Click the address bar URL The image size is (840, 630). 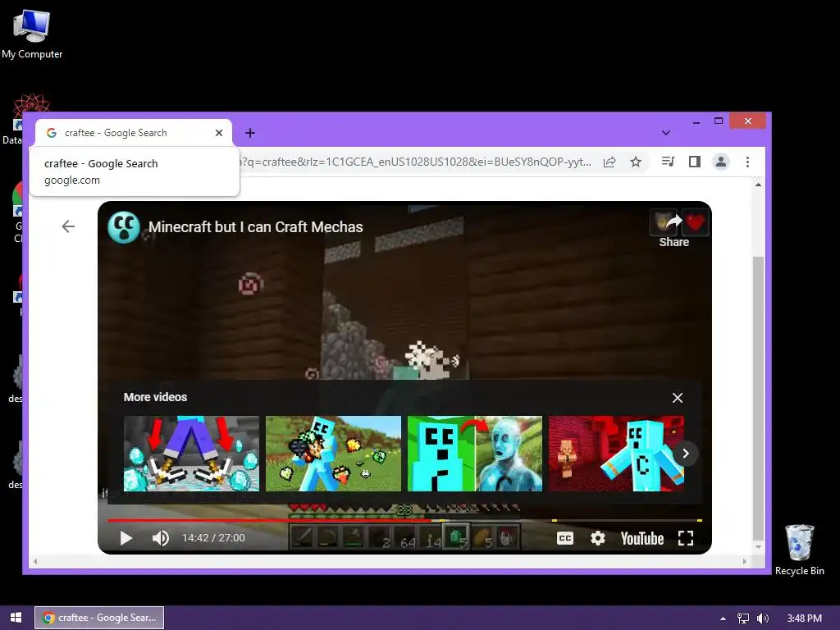[x=415, y=162]
